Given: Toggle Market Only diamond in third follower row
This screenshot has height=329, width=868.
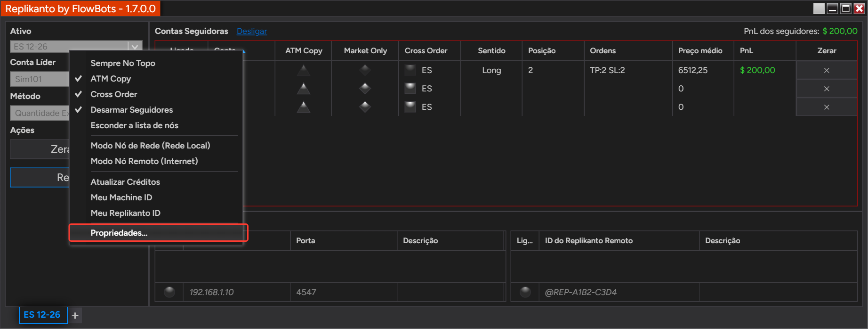Looking at the screenshot, I should 365,107.
